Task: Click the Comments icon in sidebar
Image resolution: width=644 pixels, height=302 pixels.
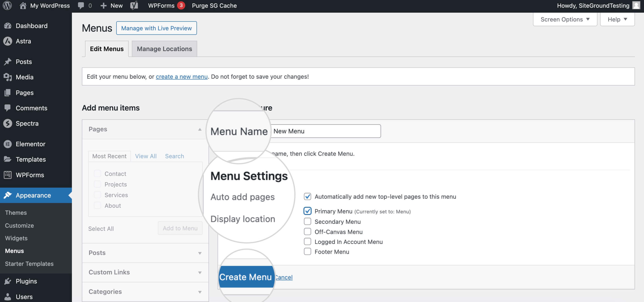Action: [8, 108]
